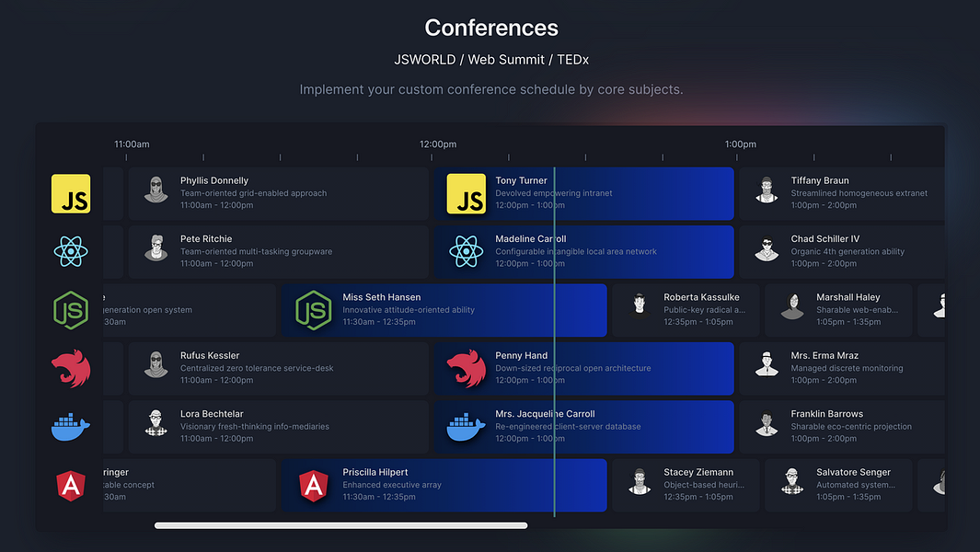This screenshot has height=552, width=980.
Task: Select the NestJS channel icon in sidebar
Action: [71, 368]
